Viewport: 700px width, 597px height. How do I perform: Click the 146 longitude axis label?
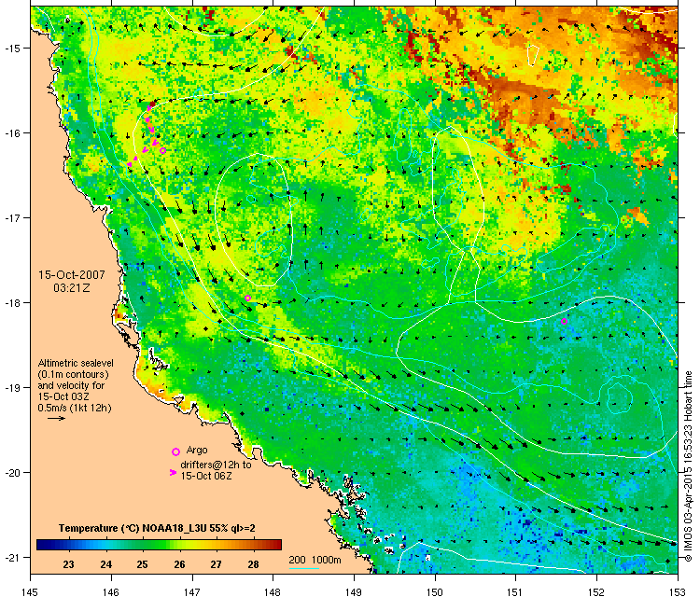(111, 591)
